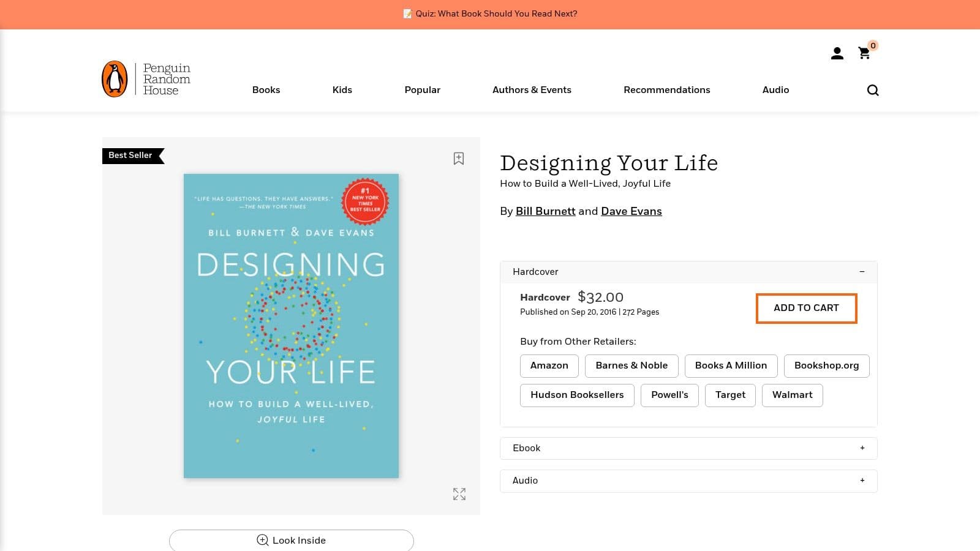
Task: Open the Popular menu
Action: click(423, 90)
